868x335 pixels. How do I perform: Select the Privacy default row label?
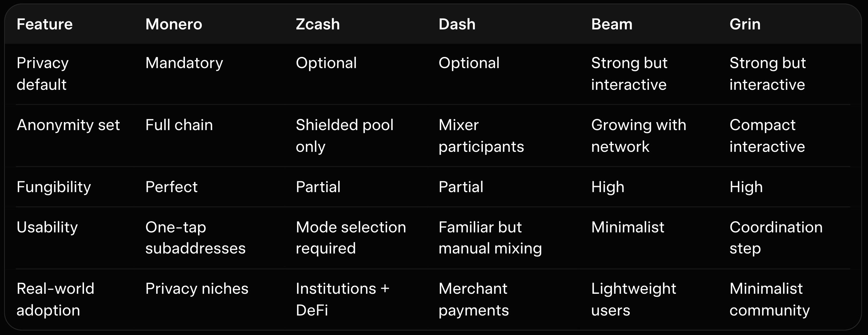coord(42,74)
